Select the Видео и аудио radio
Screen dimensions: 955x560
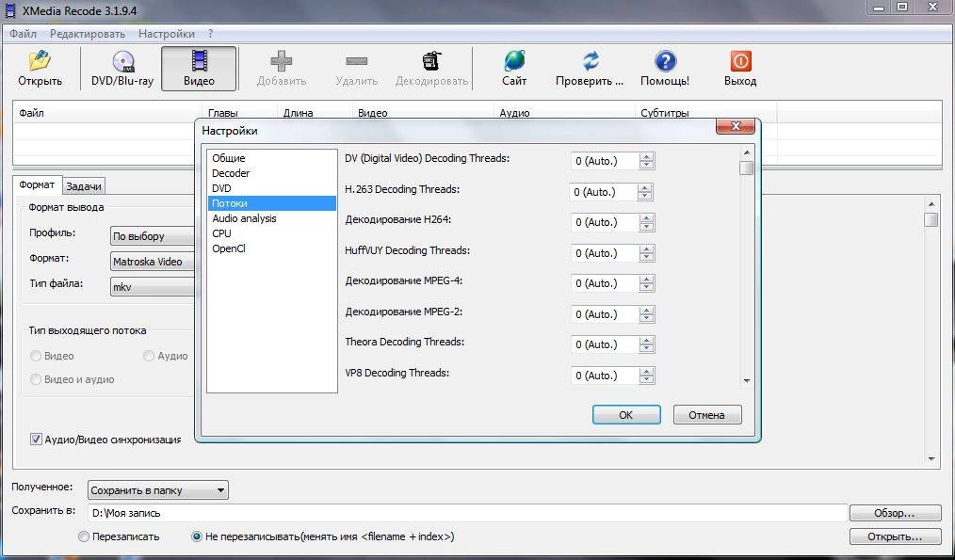point(36,379)
